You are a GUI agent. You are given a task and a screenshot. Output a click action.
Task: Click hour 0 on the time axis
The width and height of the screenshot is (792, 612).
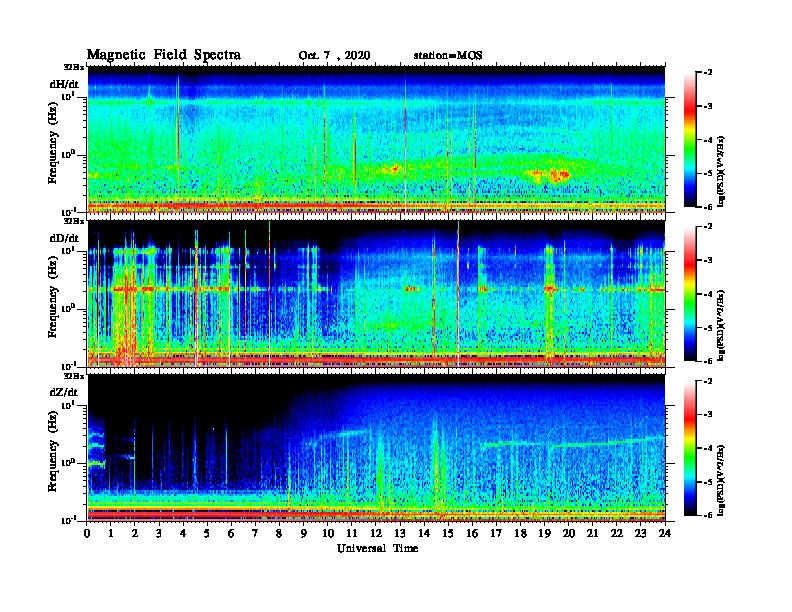(87, 533)
